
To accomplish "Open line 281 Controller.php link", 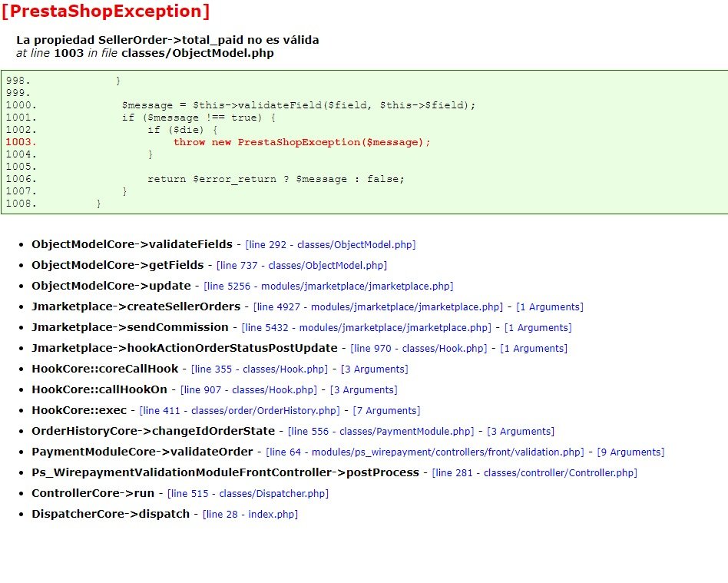I will tap(534, 473).
